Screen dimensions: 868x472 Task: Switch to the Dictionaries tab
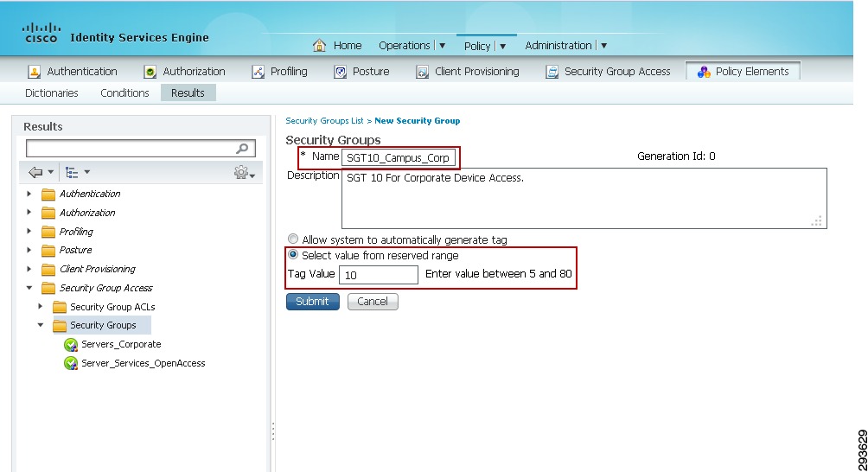[x=52, y=93]
